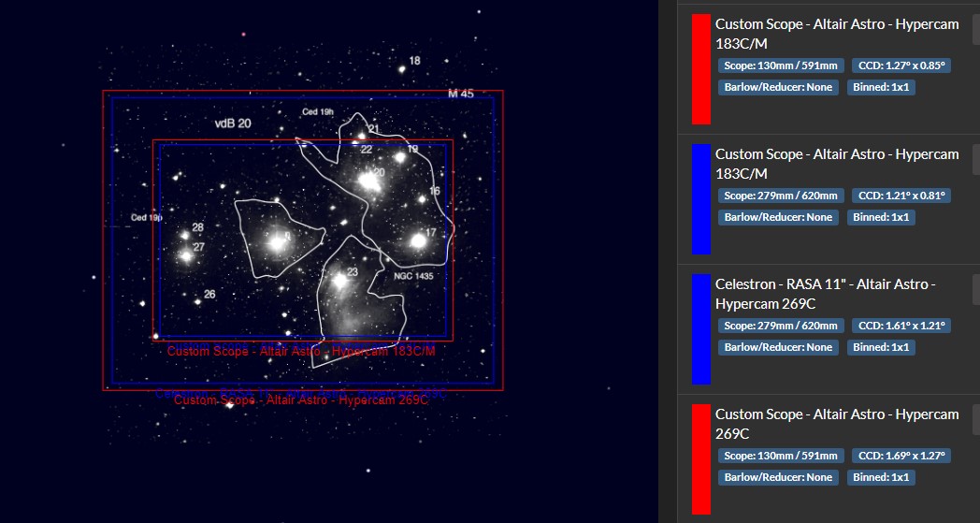The image size is (980, 523).
Task: Click the blue swatch of the RASA 11" card
Action: (x=701, y=329)
